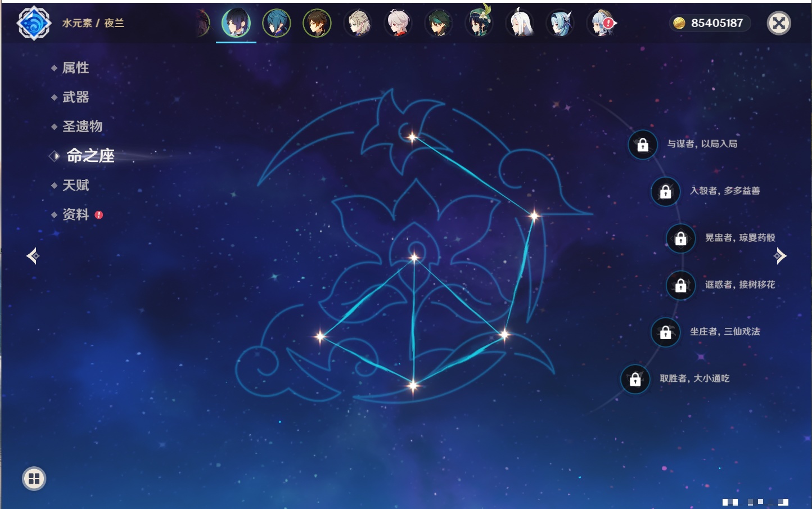
Task: Open the locked node 晃盅者, 琼畟药骰
Action: point(681,238)
